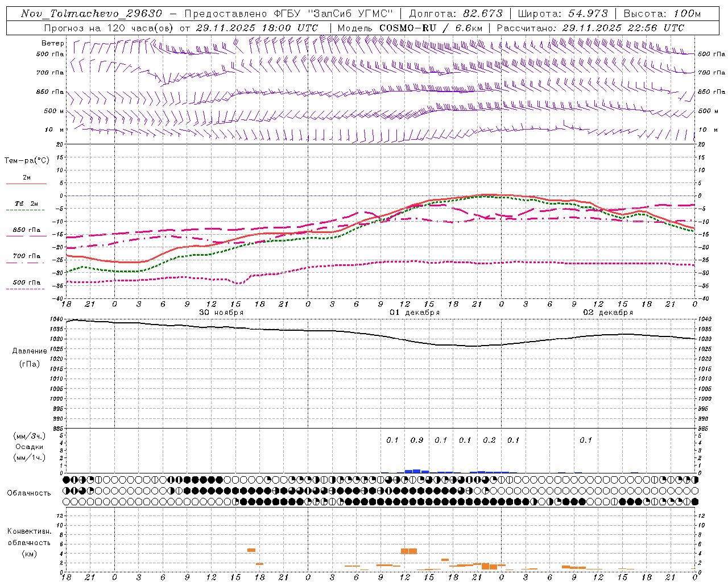Click the station title Nov_Tolmachevo_29630

92,13
